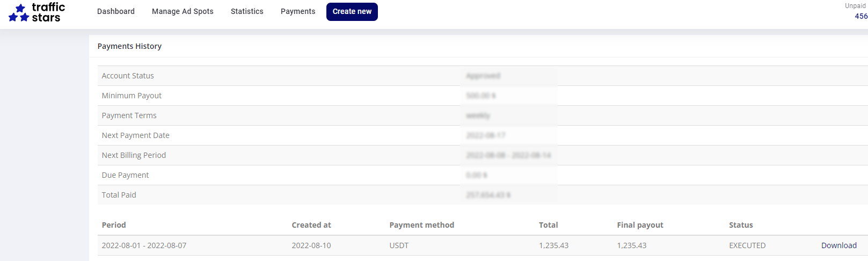Select the Payments menu item

pyautogui.click(x=298, y=11)
